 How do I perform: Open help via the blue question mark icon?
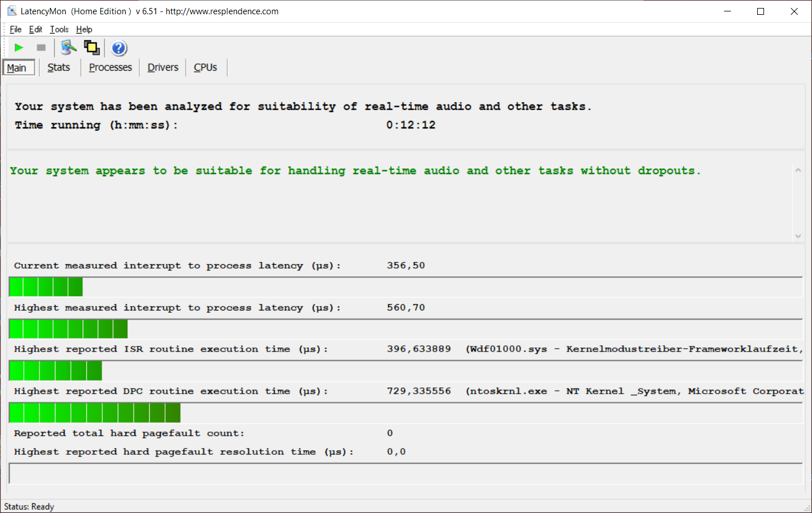pyautogui.click(x=119, y=48)
